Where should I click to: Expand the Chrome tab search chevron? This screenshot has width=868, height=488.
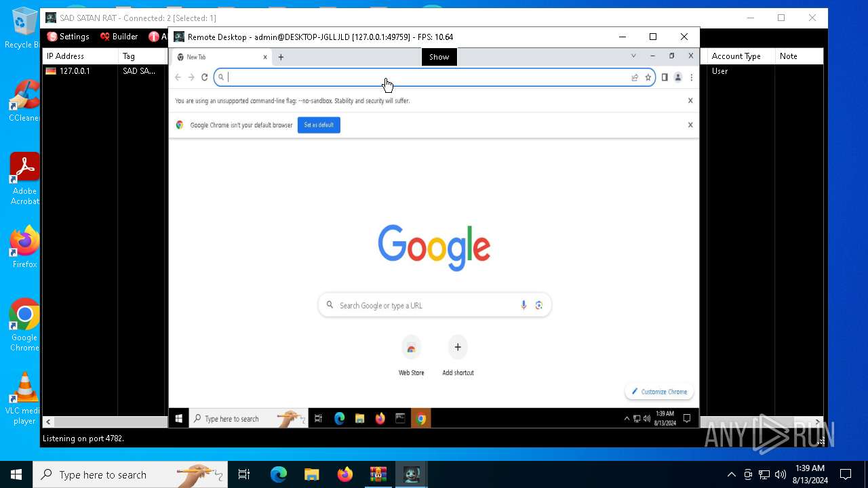pyautogui.click(x=633, y=56)
